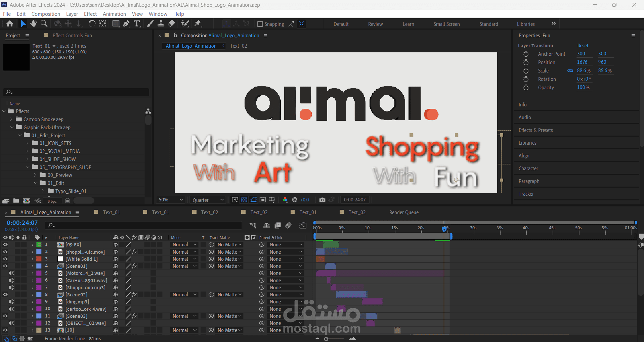The width and height of the screenshot is (644, 342).
Task: Click the Delete trash icon in Project panel
Action: coord(67,201)
